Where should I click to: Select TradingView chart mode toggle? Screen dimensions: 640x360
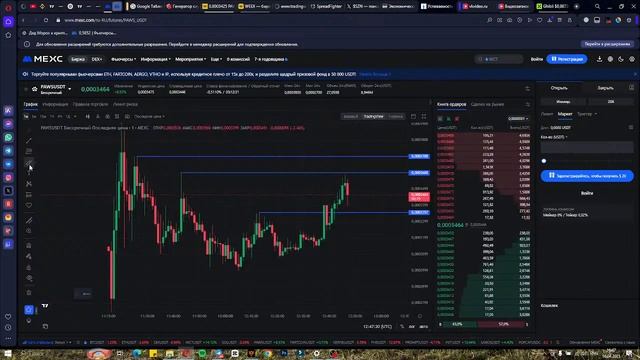click(x=373, y=117)
